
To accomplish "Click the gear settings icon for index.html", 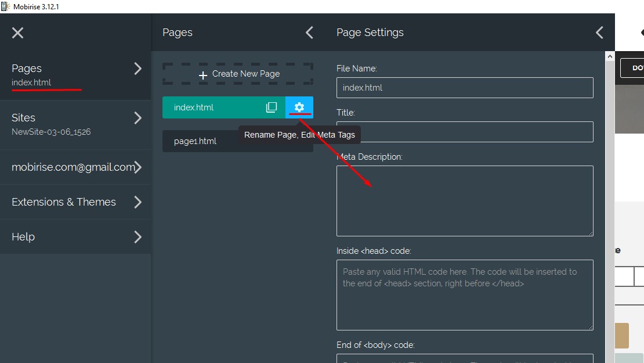I will [299, 107].
